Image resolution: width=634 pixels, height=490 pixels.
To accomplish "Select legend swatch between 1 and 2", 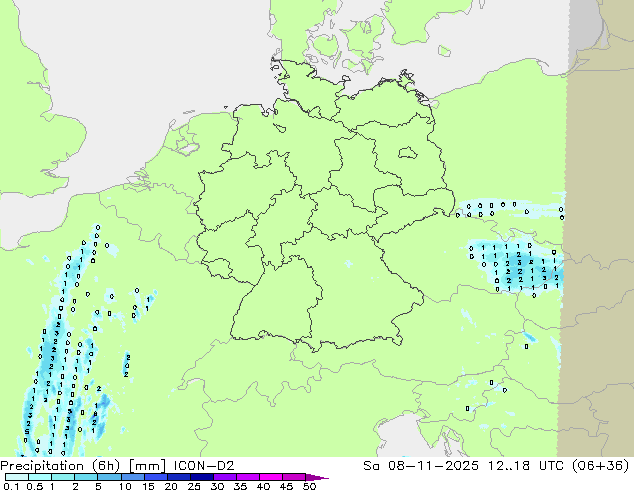I will coord(63,477).
